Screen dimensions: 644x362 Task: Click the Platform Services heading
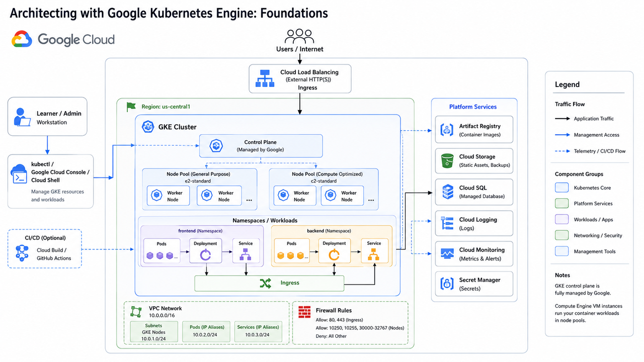tap(473, 107)
